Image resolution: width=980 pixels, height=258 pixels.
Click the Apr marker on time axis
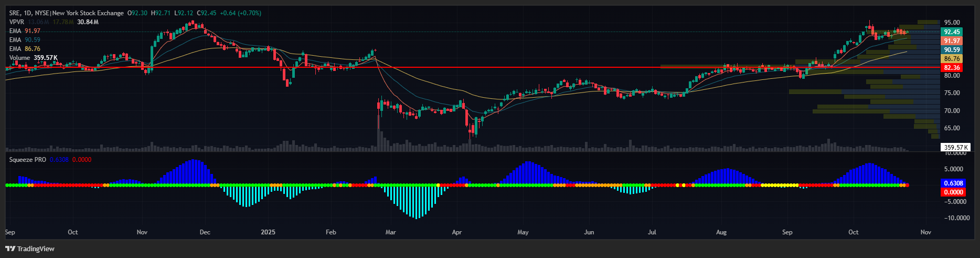click(457, 232)
